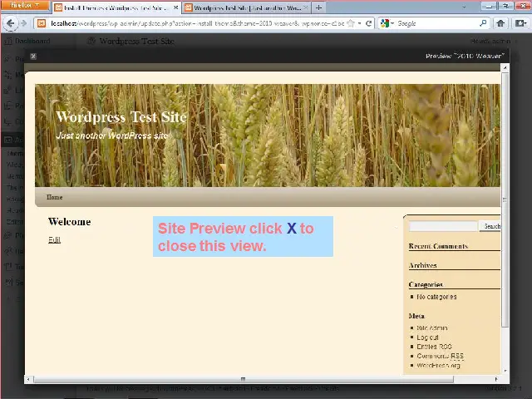Click the wheat header image
Screen dimensions: 532x399
click(268, 135)
